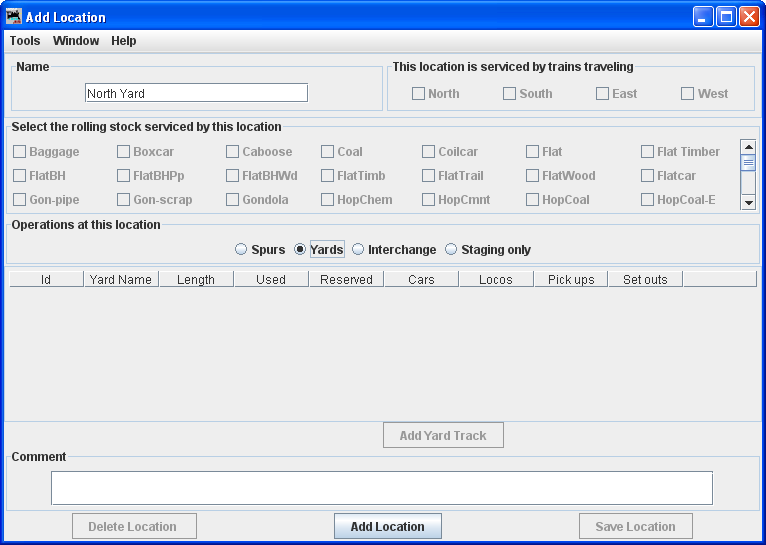Viewport: 766px width, 545px height.
Task: Click the Set outs column header
Action: (x=645, y=280)
